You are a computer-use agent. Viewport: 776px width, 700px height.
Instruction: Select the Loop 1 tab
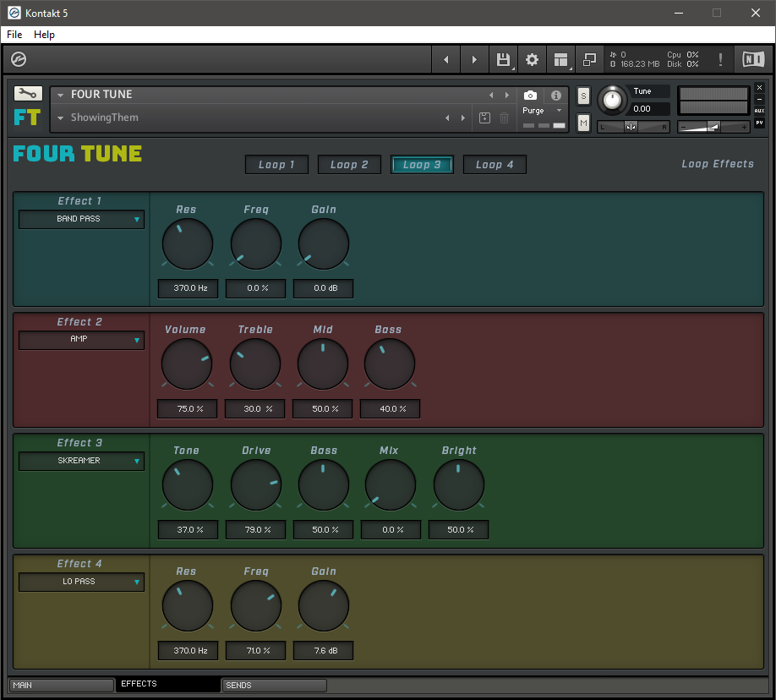click(x=276, y=164)
